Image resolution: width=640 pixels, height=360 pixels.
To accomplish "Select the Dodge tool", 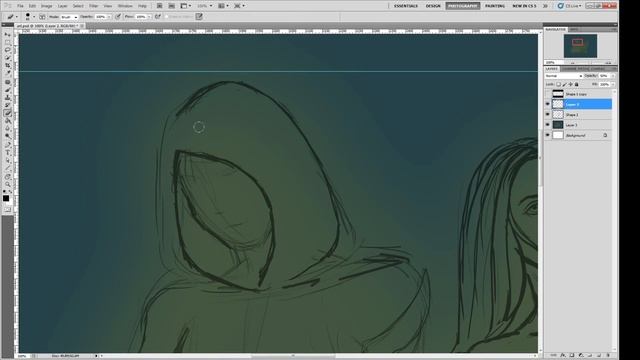I will [7, 136].
